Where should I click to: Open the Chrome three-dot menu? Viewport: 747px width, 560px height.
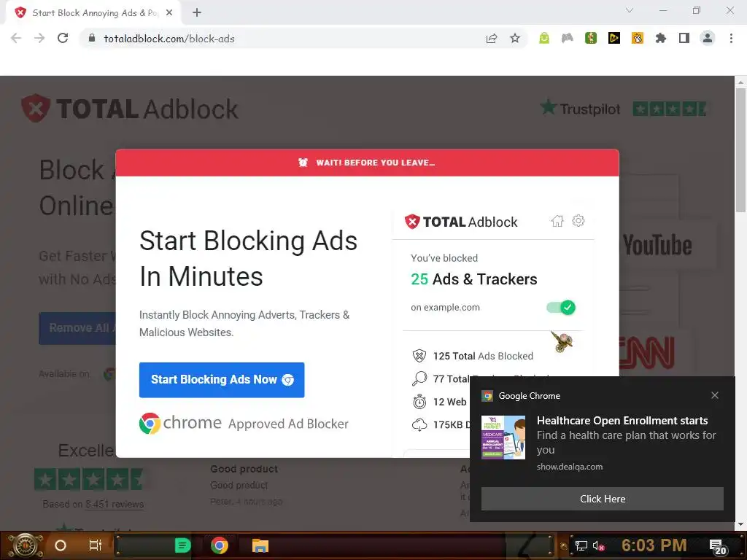tap(731, 39)
